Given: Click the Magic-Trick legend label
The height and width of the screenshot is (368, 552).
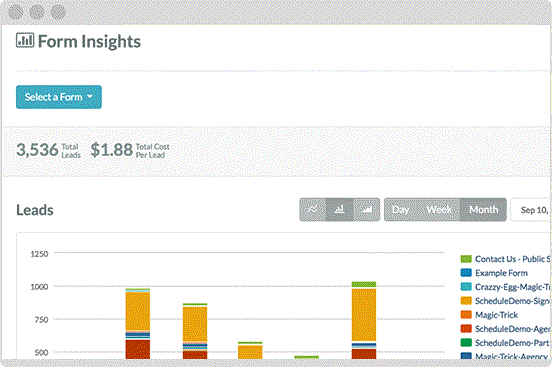Looking at the screenshot, I should (496, 315).
